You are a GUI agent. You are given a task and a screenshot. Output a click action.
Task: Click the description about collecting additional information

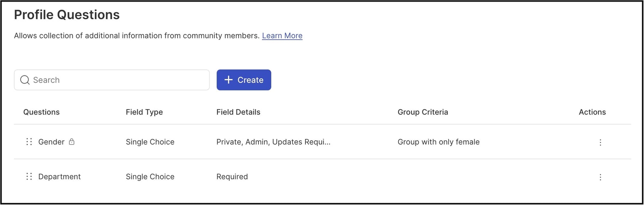pos(137,36)
